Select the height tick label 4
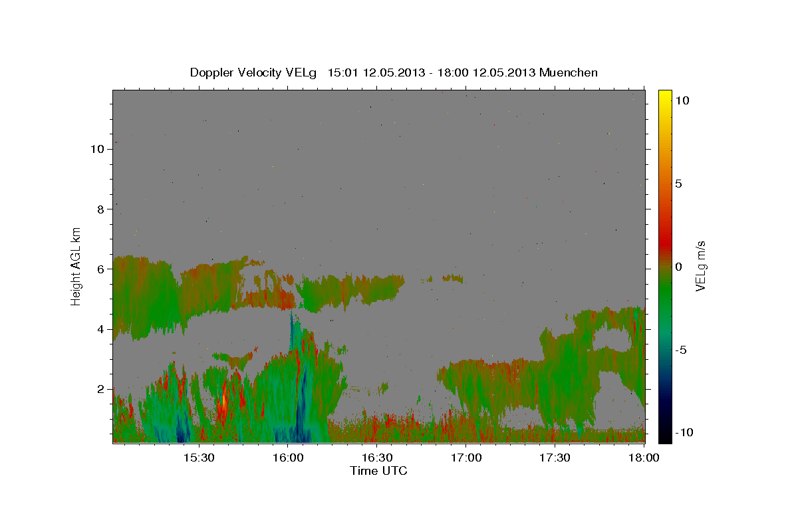This screenshot has height=532, width=798. click(x=100, y=329)
